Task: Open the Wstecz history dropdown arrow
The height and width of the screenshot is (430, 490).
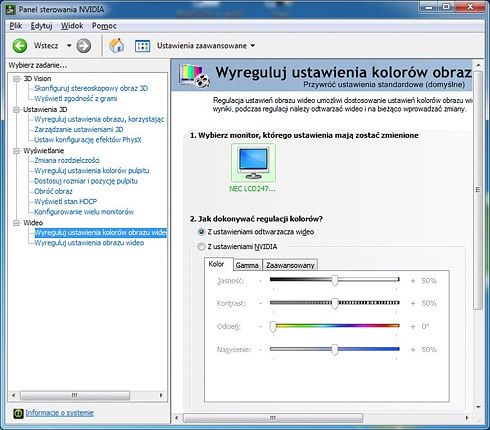Action: [69, 46]
